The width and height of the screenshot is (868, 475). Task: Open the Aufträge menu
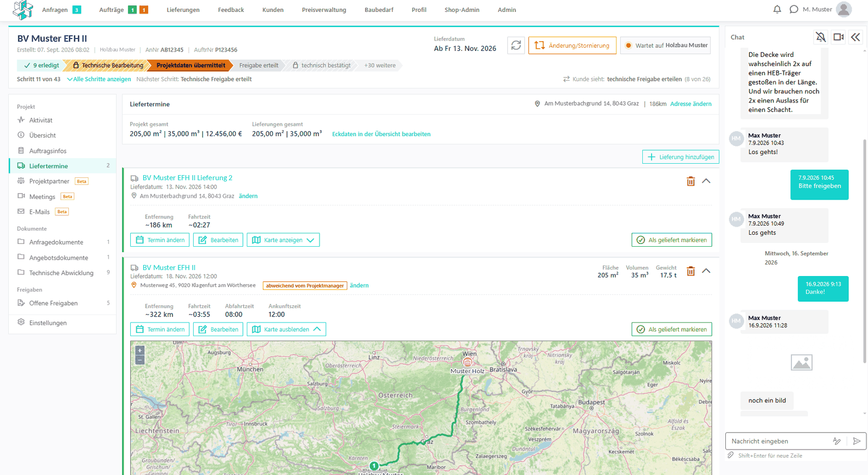coord(111,10)
